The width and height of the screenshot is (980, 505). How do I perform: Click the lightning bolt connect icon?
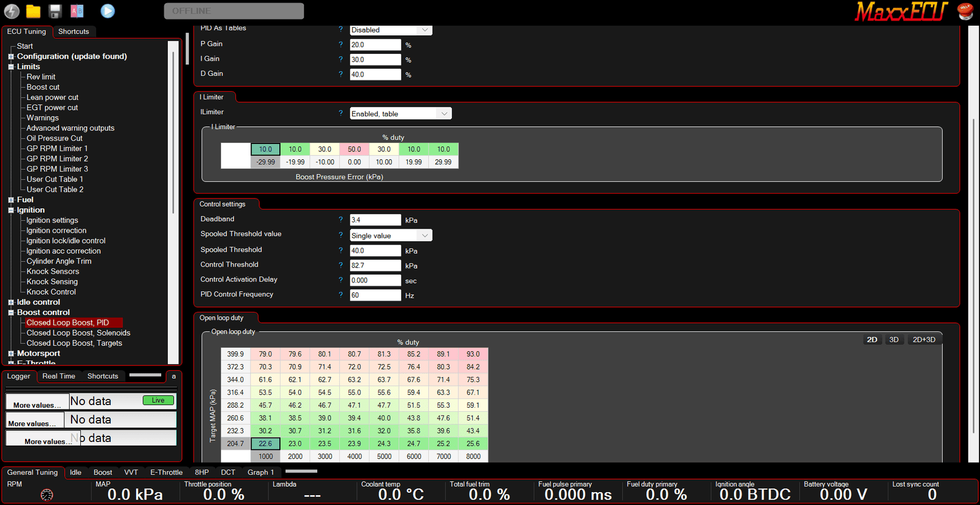coord(12,11)
